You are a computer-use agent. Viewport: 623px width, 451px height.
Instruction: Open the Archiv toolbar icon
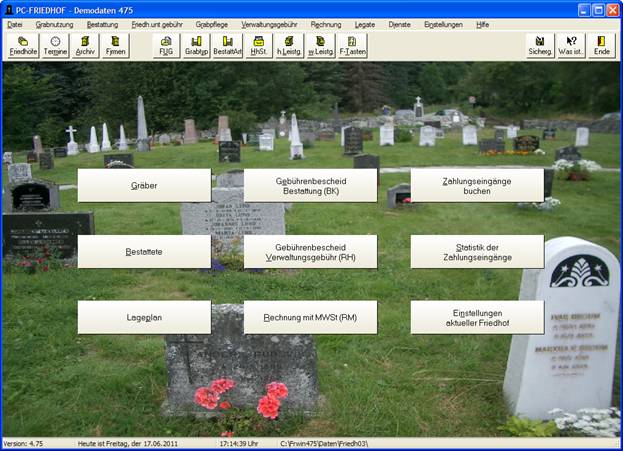(x=85, y=46)
